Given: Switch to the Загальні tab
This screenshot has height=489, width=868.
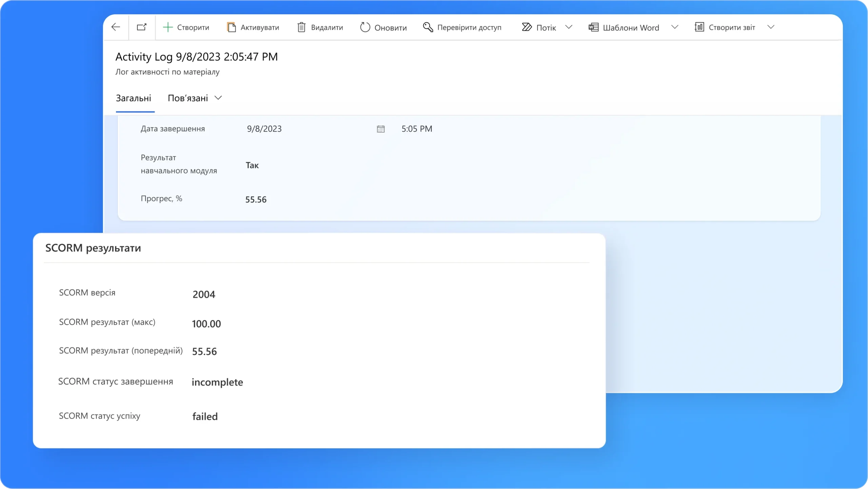Looking at the screenshot, I should coord(134,98).
